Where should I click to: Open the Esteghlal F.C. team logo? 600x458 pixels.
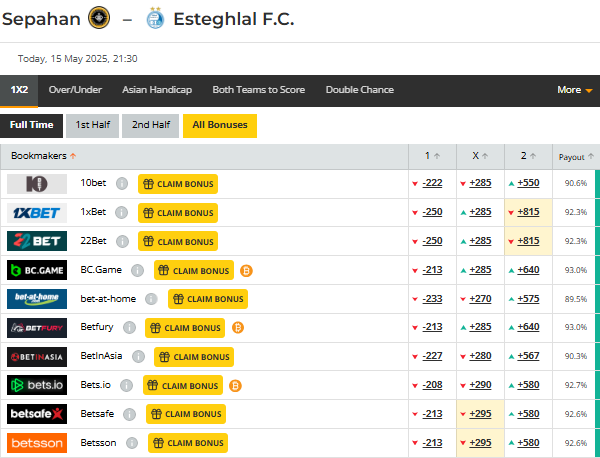coord(155,18)
